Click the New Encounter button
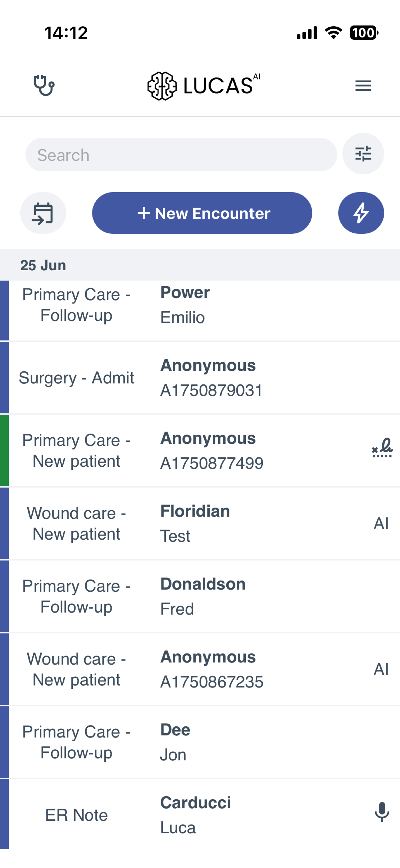 202,213
